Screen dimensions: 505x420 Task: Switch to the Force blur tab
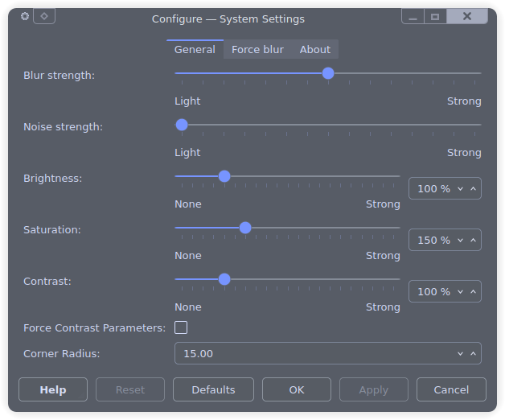click(257, 50)
